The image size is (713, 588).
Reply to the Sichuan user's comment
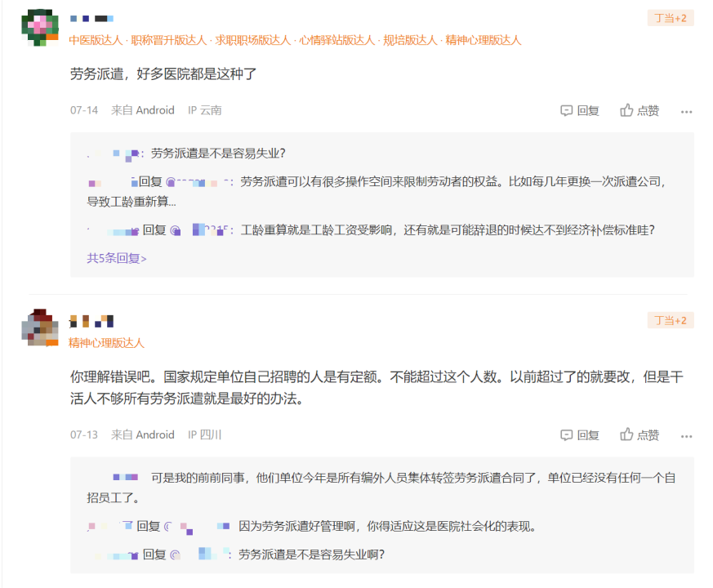(x=580, y=435)
